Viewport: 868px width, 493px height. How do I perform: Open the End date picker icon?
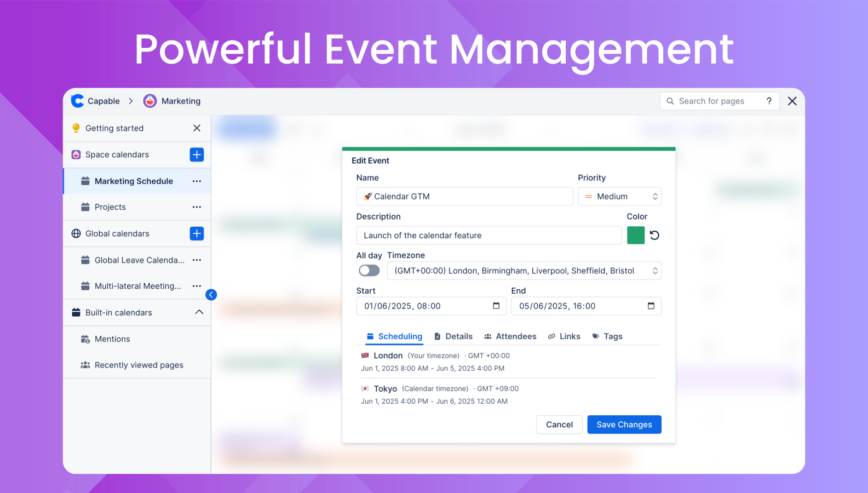point(651,306)
